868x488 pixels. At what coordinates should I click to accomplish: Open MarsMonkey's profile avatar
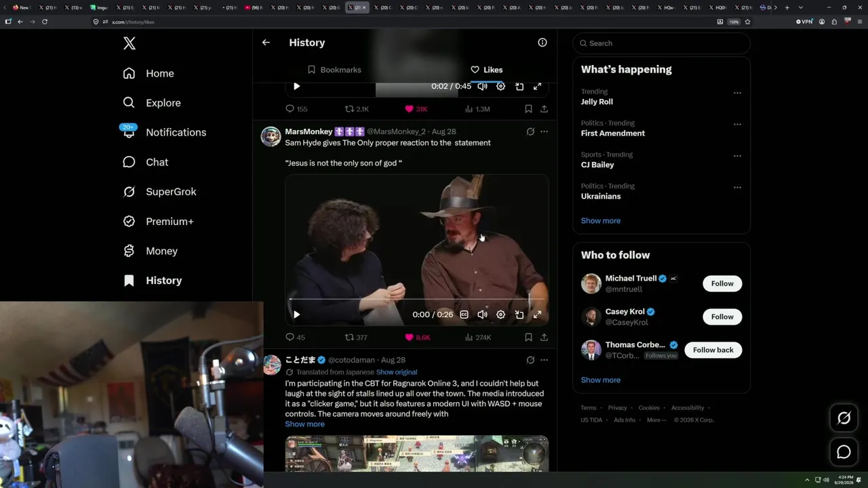(271, 136)
